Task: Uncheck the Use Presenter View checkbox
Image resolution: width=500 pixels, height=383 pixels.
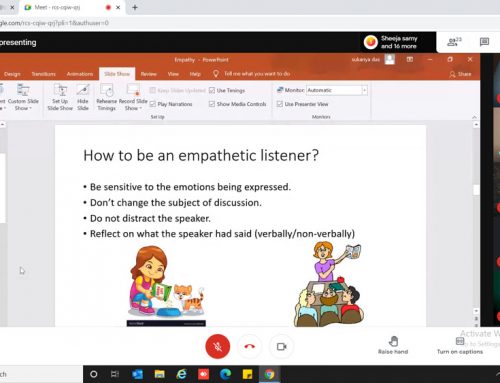Action: 280,104
